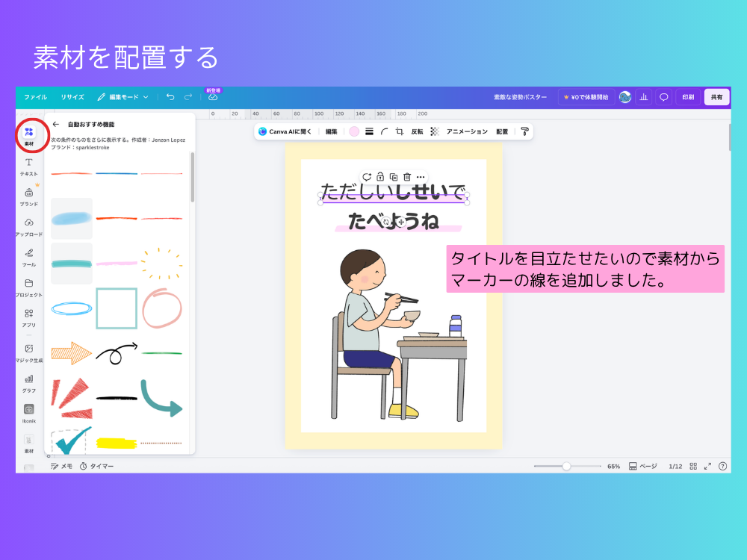Image resolution: width=747 pixels, height=560 pixels.
Task: Click the user profile avatar
Action: pos(625,97)
